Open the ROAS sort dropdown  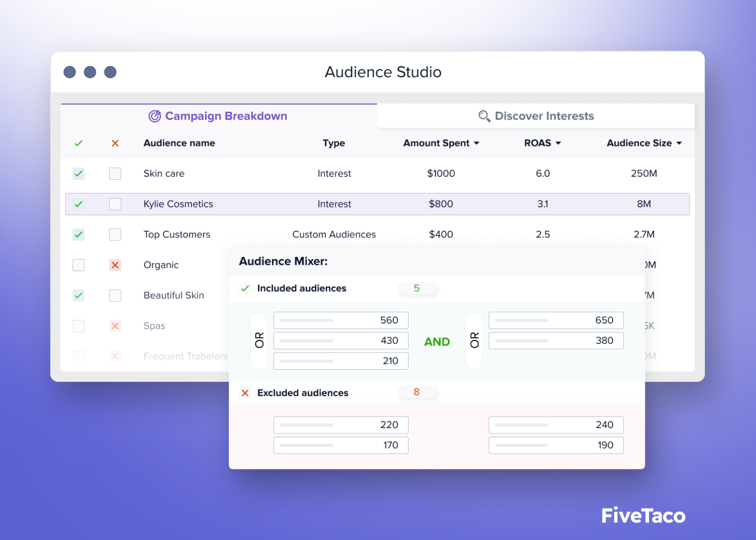[558, 143]
